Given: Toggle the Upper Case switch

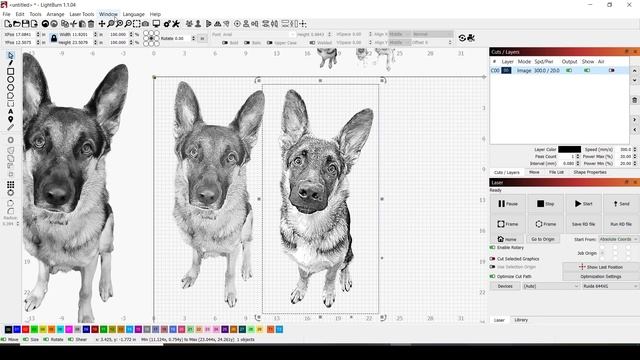Looking at the screenshot, I should [x=270, y=42].
